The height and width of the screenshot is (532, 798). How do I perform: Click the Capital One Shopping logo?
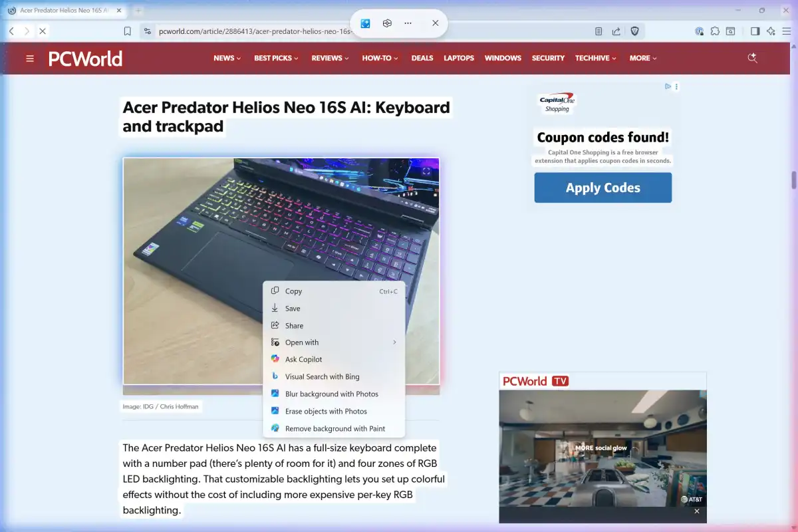tap(557, 102)
